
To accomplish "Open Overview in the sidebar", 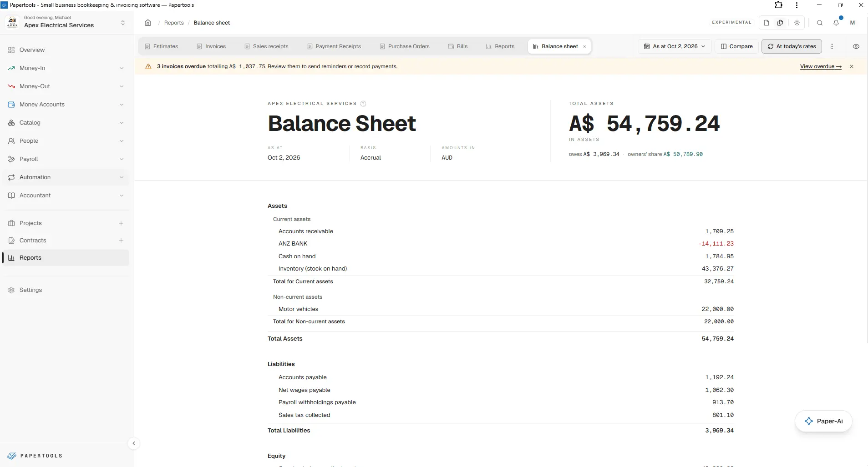I will point(66,50).
